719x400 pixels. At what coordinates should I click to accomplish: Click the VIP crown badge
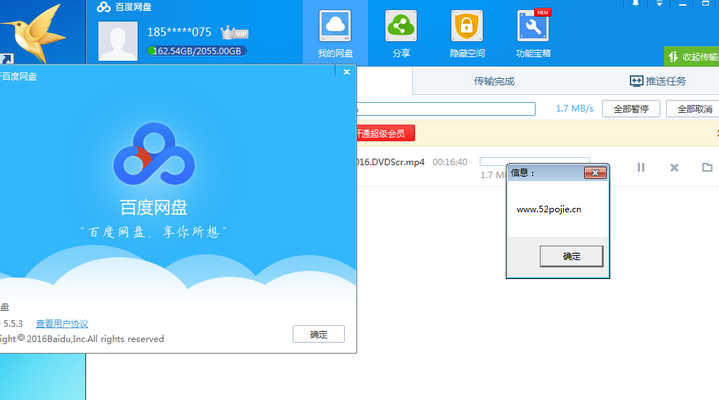coord(234,33)
